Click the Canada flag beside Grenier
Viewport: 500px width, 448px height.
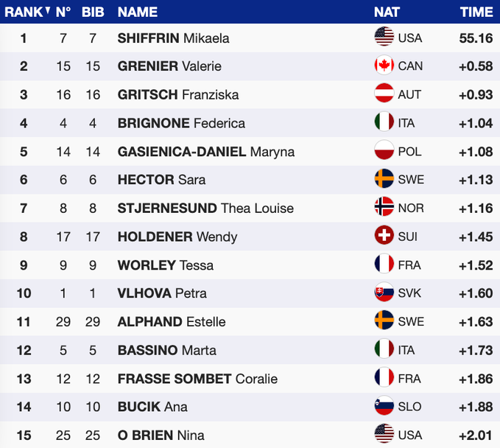[384, 66]
